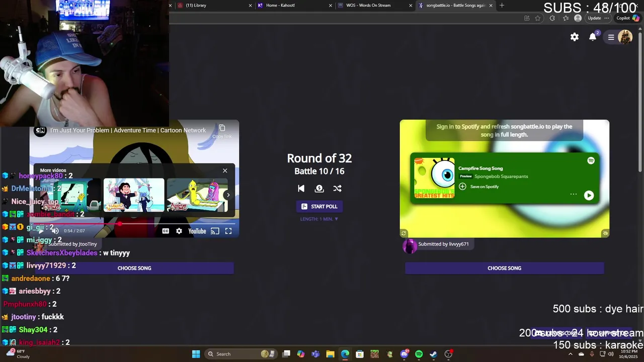Play the Campfire Song Song Spotify preview
Viewport: 644px width, 362px height.
tap(589, 195)
